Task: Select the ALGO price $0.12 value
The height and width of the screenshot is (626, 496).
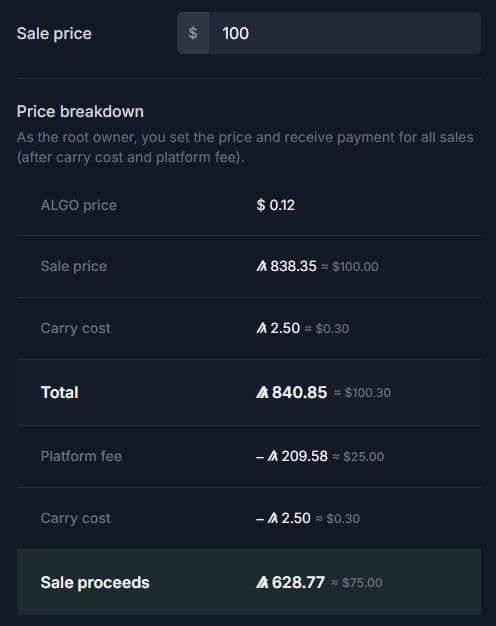Action: pyautogui.click(x=276, y=205)
